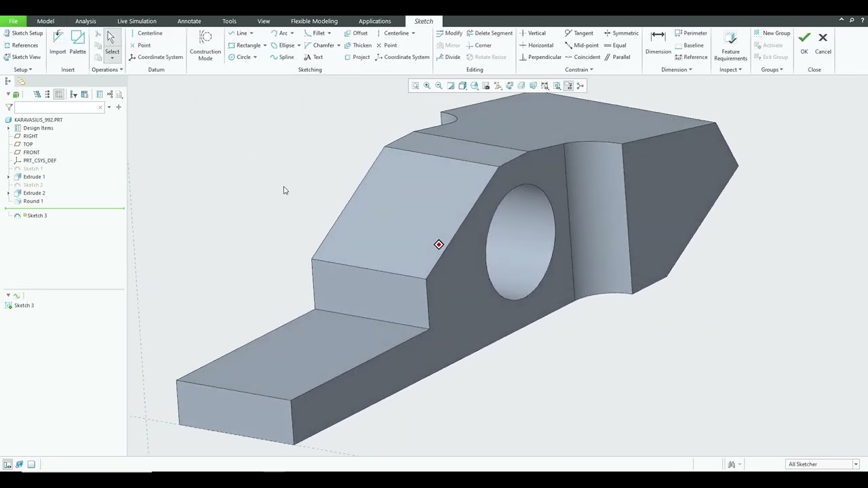The height and width of the screenshot is (488, 868).
Task: Go to the Annotate tab
Action: click(x=189, y=21)
